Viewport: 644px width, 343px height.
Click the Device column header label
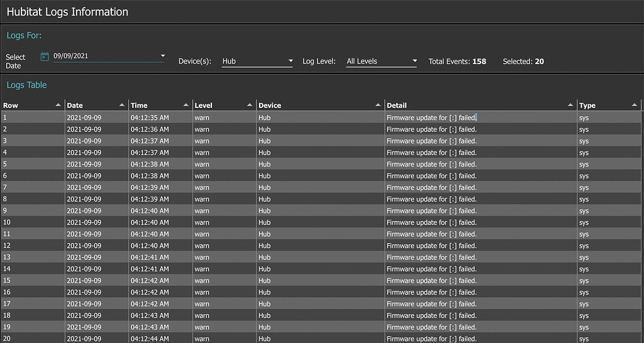(270, 106)
